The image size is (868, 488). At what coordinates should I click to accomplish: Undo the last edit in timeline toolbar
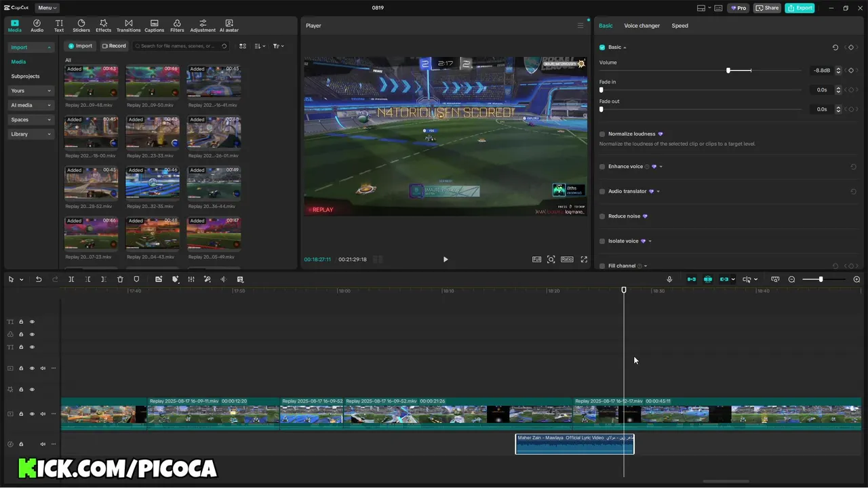39,279
